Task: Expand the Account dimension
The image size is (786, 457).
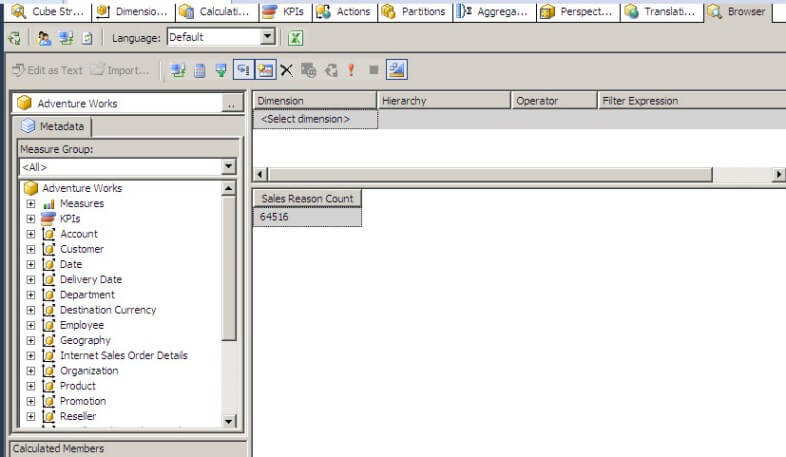Action: [x=31, y=234]
